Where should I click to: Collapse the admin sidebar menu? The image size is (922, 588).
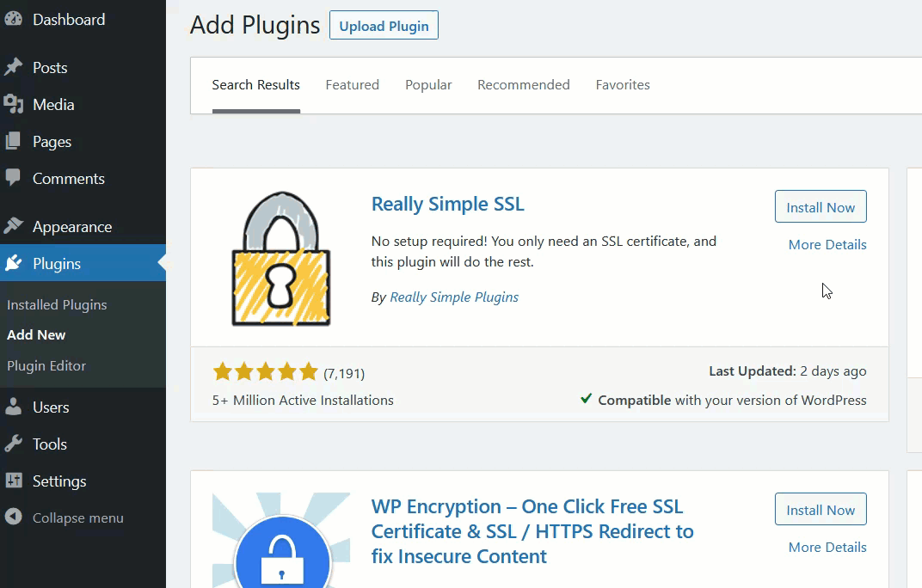point(83,518)
